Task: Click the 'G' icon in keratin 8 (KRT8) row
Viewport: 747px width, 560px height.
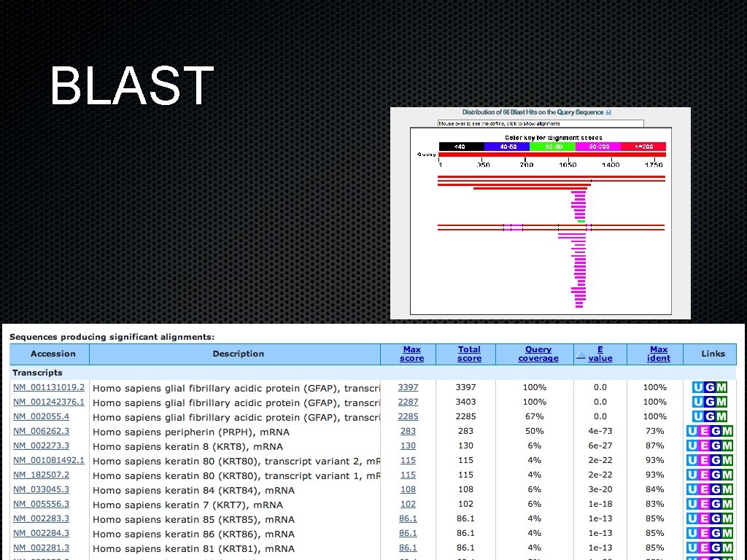Action: 716,446
